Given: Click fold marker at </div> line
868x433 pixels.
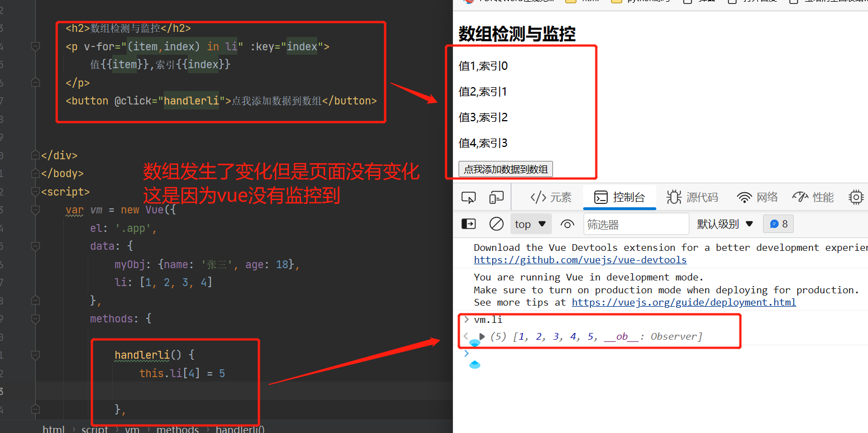Looking at the screenshot, I should [x=36, y=155].
